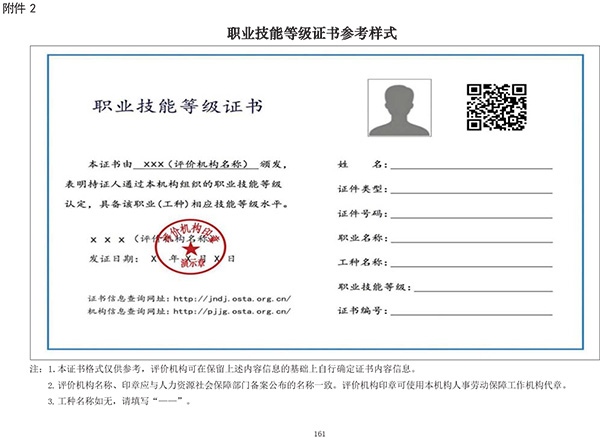Click the page number 161
This screenshot has width=600, height=438.
(x=320, y=434)
